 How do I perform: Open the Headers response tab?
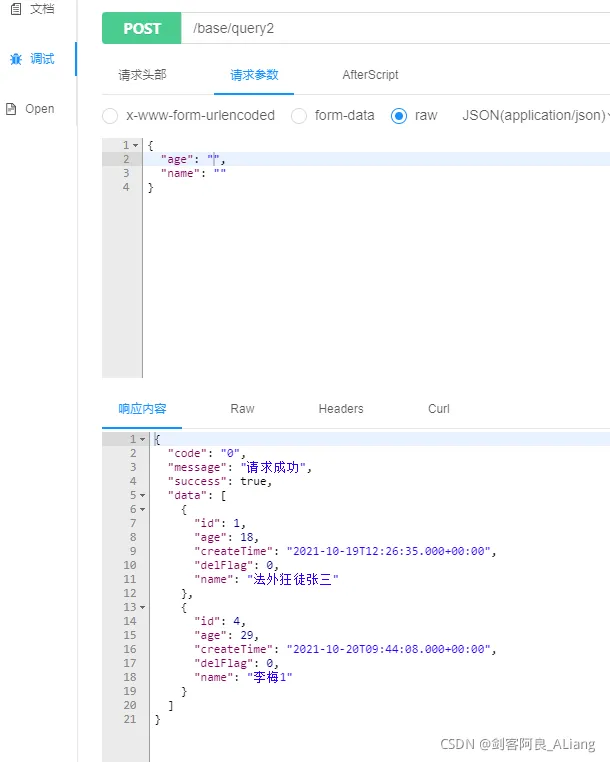[x=341, y=409]
